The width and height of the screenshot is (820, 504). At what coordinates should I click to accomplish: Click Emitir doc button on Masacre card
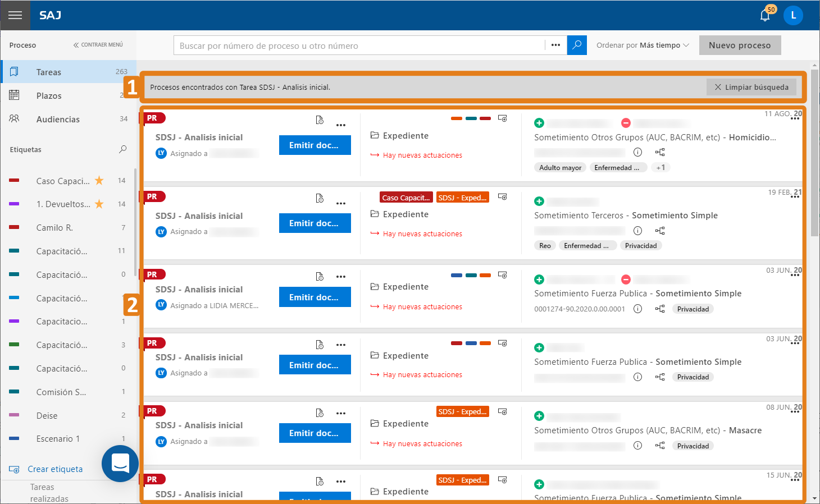coord(315,433)
